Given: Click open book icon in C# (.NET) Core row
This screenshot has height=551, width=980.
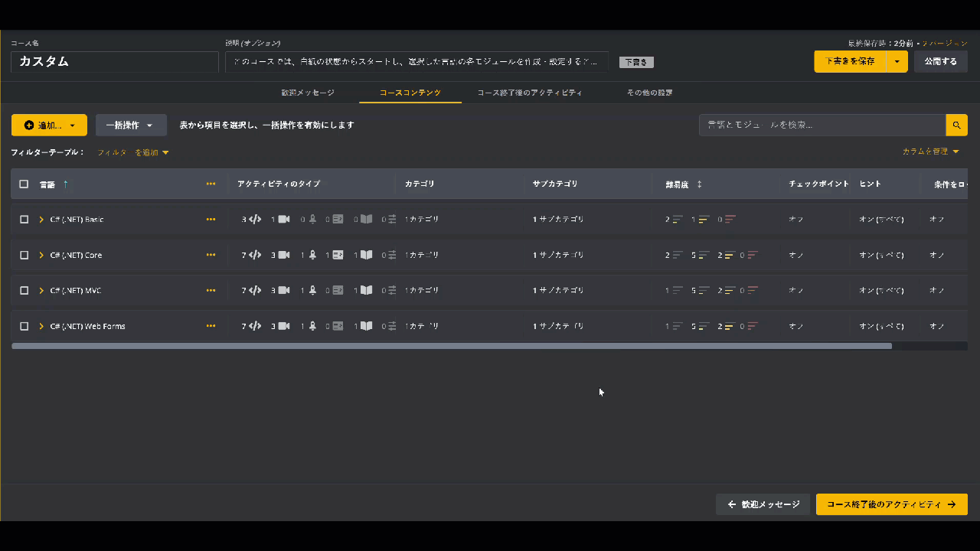Looking at the screenshot, I should pyautogui.click(x=366, y=255).
